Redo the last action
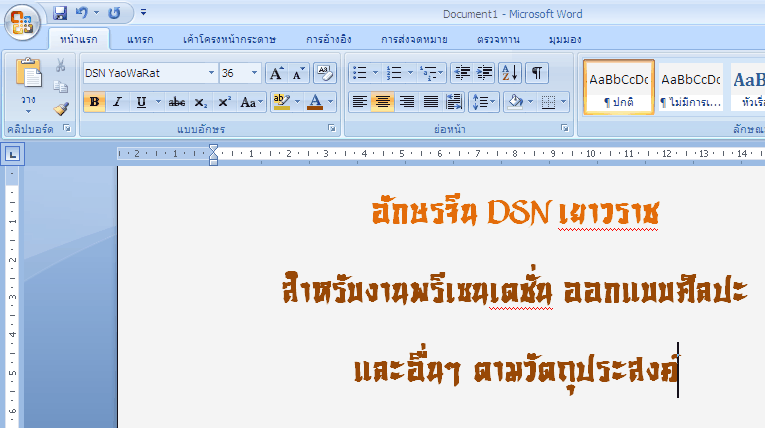 (x=114, y=13)
